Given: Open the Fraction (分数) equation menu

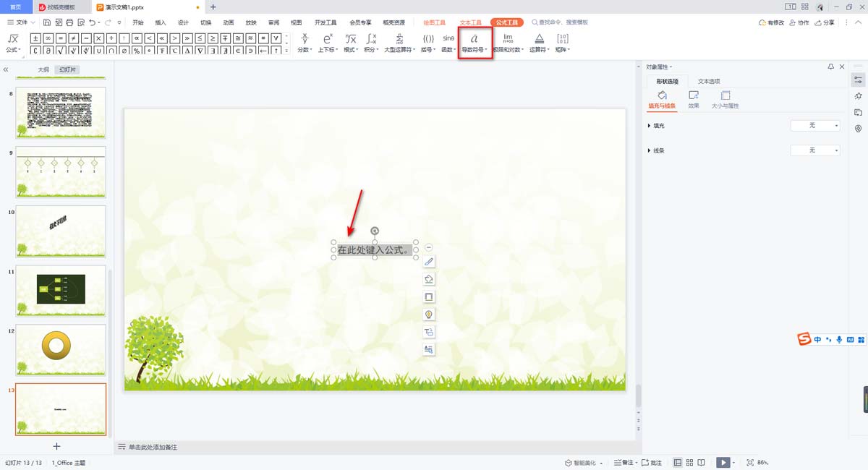Looking at the screenshot, I should (x=305, y=43).
